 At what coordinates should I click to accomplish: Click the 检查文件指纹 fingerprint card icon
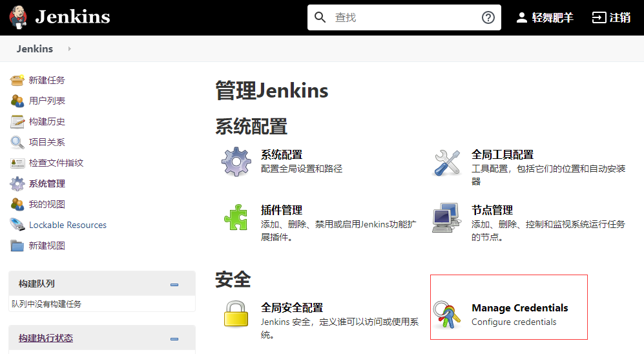pyautogui.click(x=17, y=163)
